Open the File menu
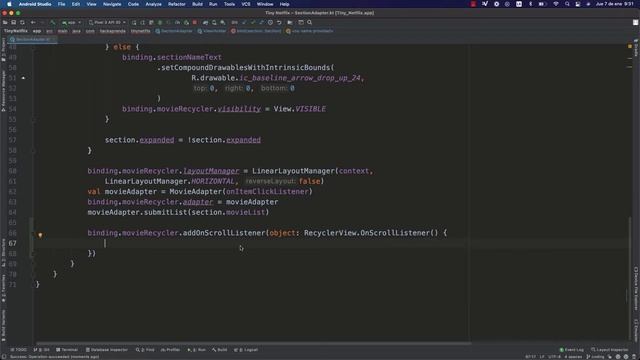Image resolution: width=640 pixels, height=360 pixels. [61, 4]
